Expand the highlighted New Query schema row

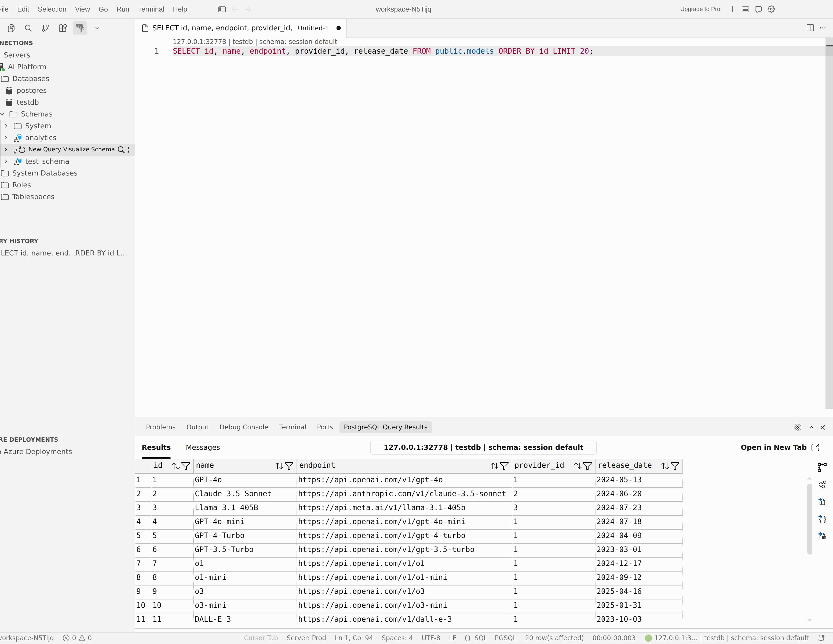point(6,149)
